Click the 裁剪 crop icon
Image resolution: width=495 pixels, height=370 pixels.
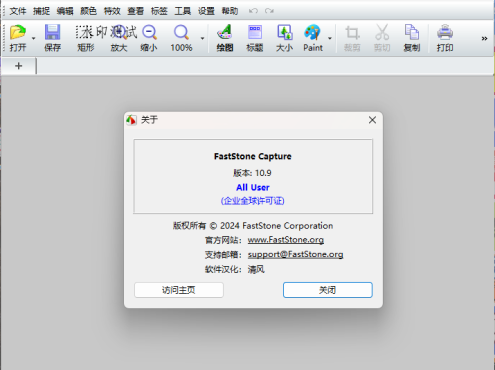pos(352,38)
